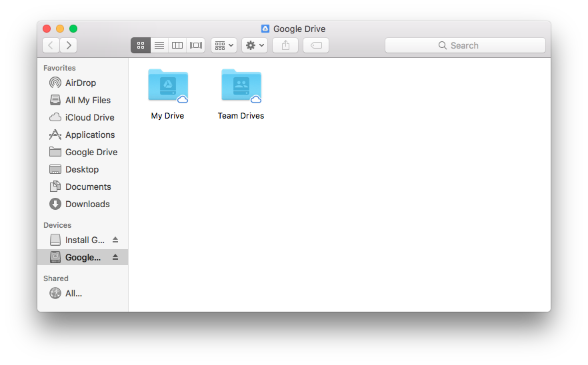This screenshot has width=588, height=365.
Task: Click the Shared section header
Action: click(55, 278)
